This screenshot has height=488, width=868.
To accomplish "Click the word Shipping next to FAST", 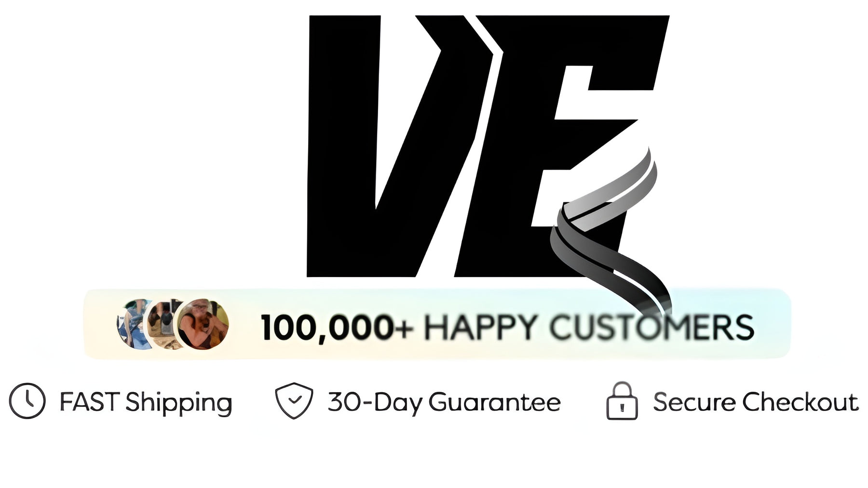I will [179, 404].
